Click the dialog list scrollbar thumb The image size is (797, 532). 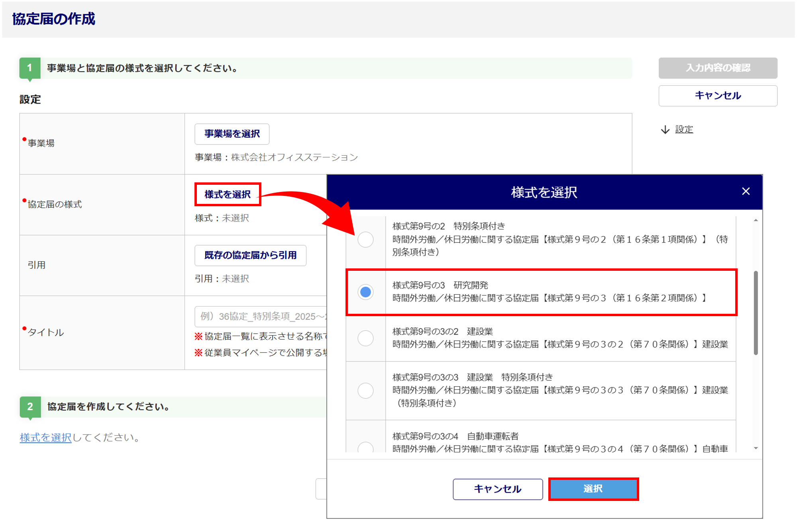click(756, 313)
